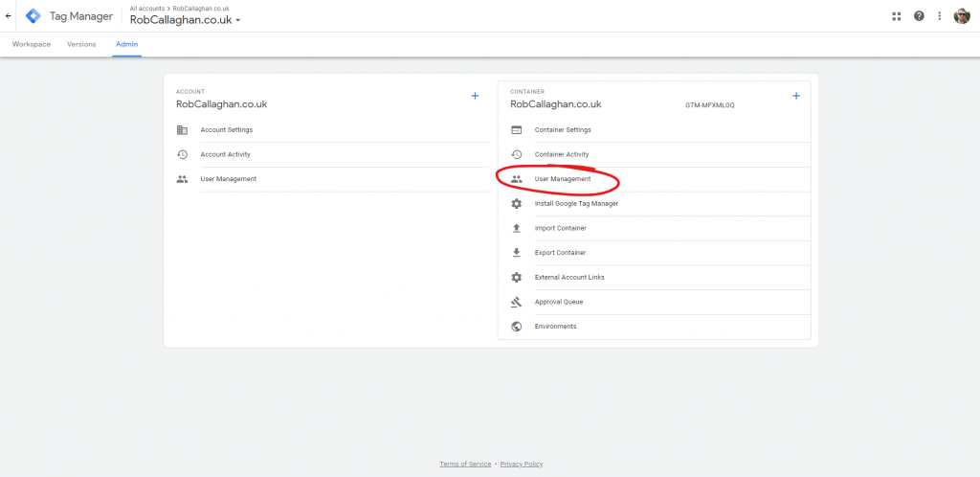Click the user profile avatar

961,16
